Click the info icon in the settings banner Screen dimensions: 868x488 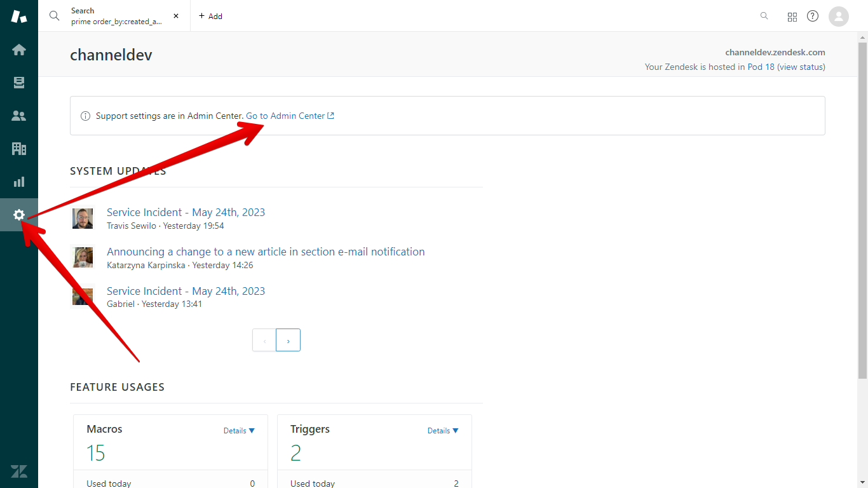pos(85,116)
